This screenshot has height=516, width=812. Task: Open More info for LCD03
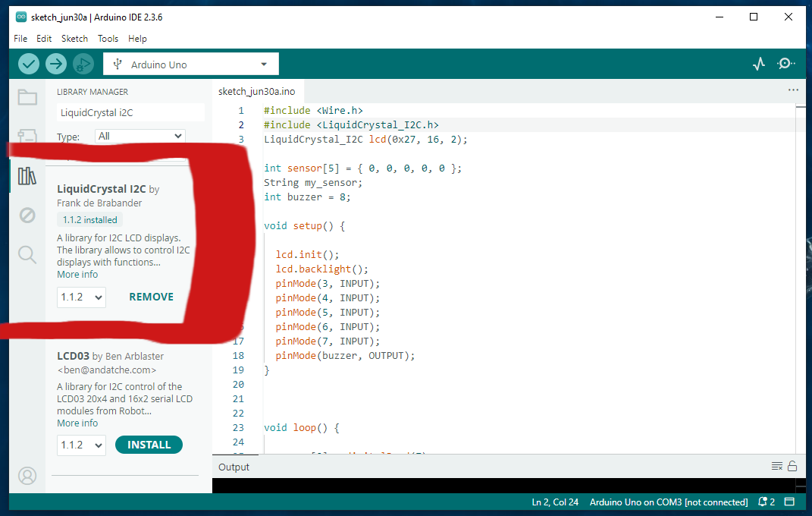point(77,423)
